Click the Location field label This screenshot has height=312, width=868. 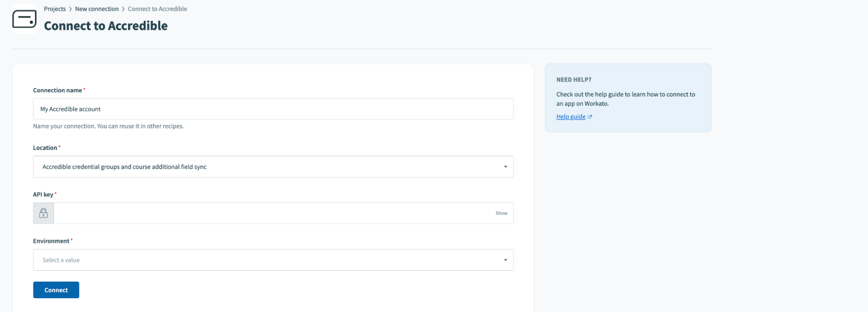[x=45, y=148]
